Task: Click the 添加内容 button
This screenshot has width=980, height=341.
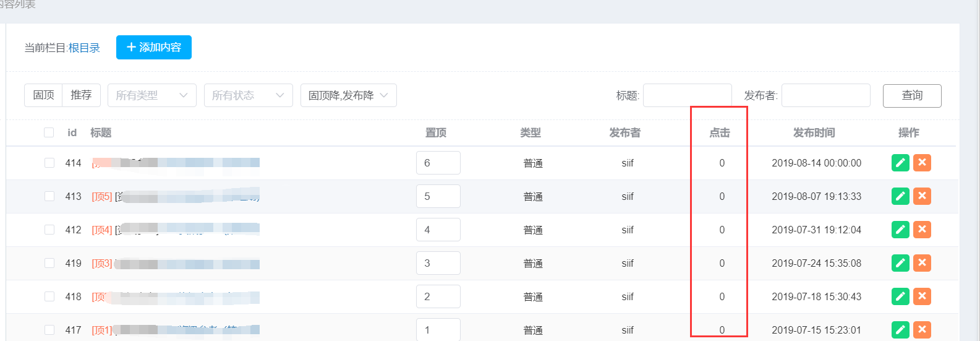Action: click(154, 48)
